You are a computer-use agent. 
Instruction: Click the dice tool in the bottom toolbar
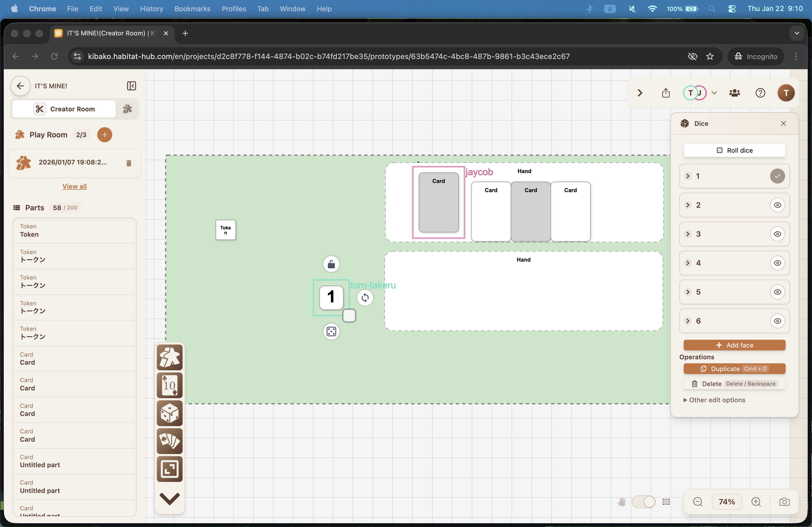(x=169, y=413)
